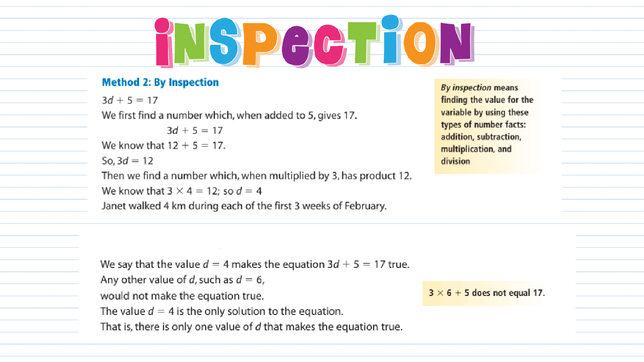This screenshot has width=644, height=362.
Task: Click the first "3d + 5 = 17" equation under the heading
Action: click(130, 100)
